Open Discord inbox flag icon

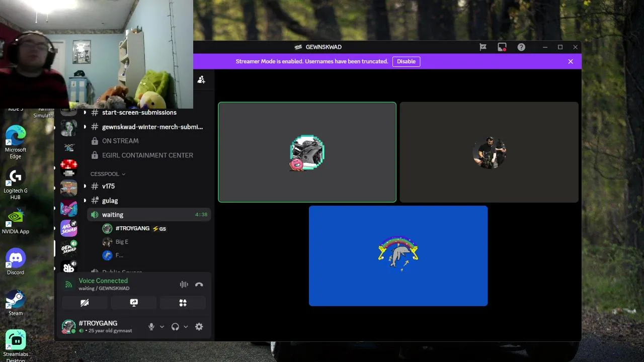point(483,47)
